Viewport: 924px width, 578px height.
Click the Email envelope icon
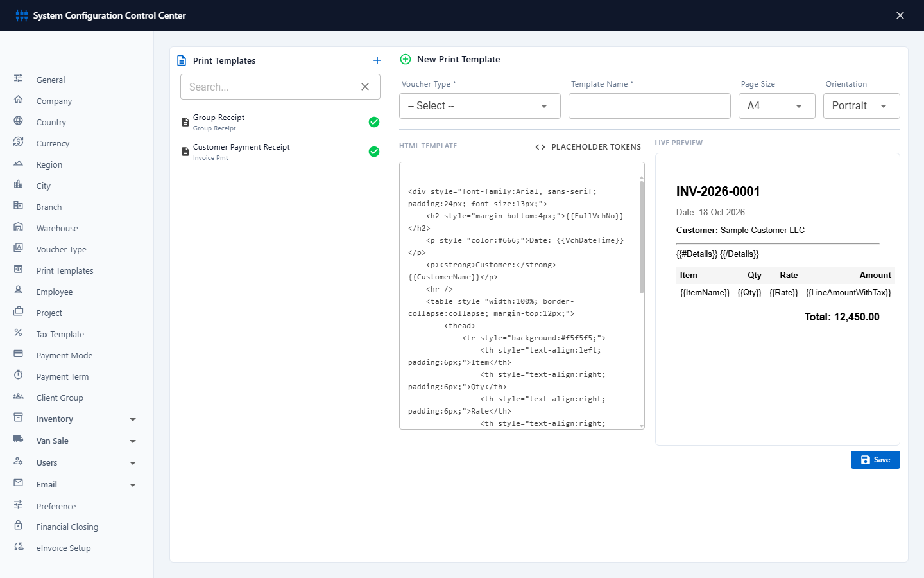(18, 483)
